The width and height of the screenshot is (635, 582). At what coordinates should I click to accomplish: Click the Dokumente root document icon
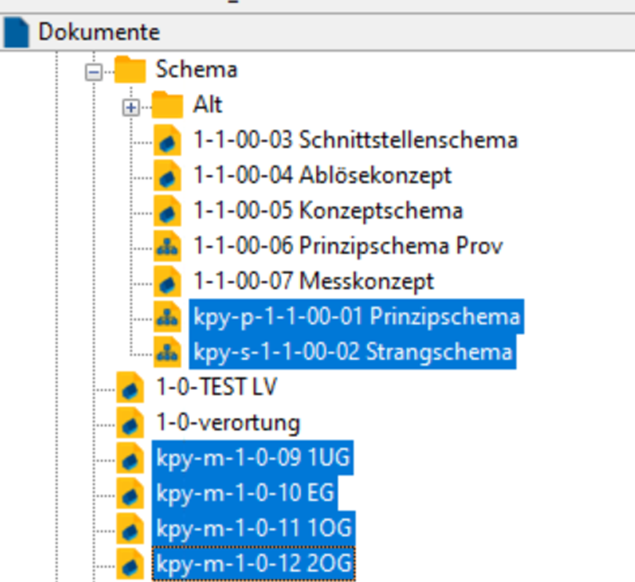[x=17, y=32]
